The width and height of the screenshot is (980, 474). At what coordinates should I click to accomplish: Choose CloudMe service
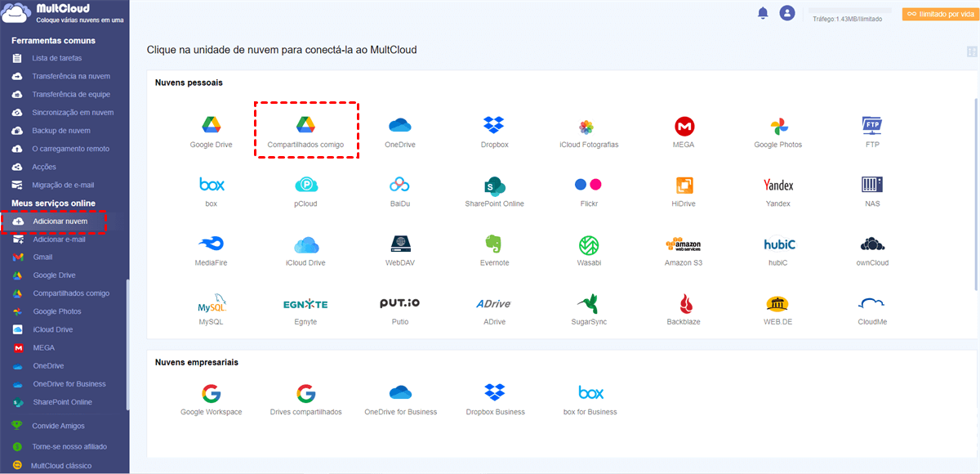pos(872,309)
